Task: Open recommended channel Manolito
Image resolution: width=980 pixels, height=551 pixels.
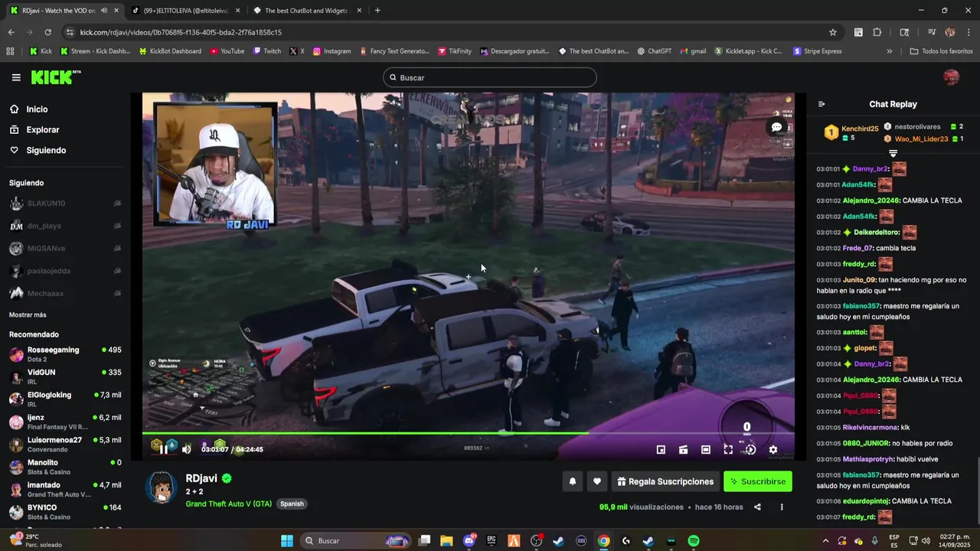Action: [x=65, y=467]
